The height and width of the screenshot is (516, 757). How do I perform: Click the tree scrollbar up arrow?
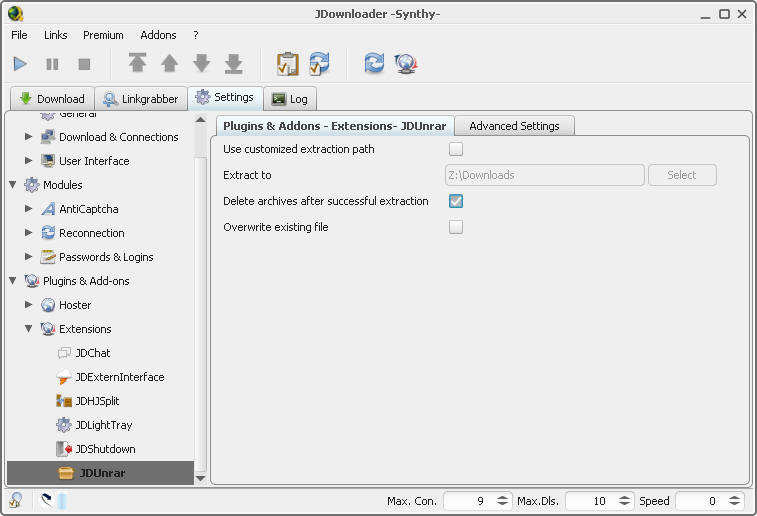(200, 120)
